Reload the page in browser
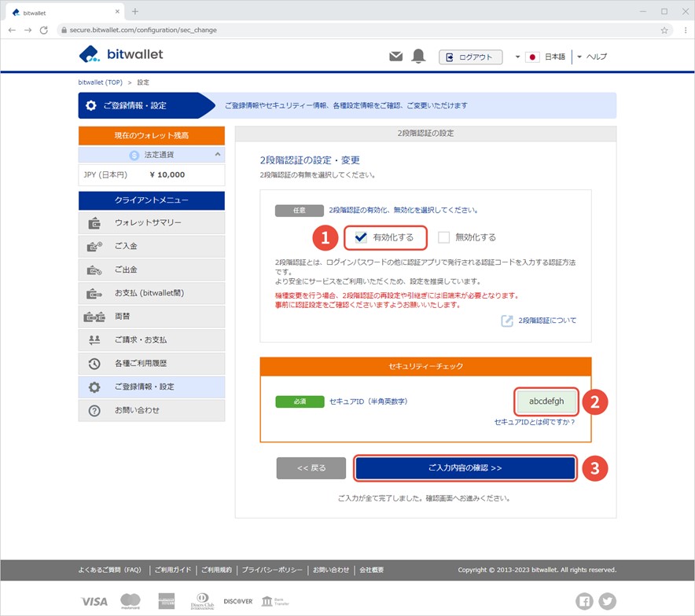 [x=44, y=30]
